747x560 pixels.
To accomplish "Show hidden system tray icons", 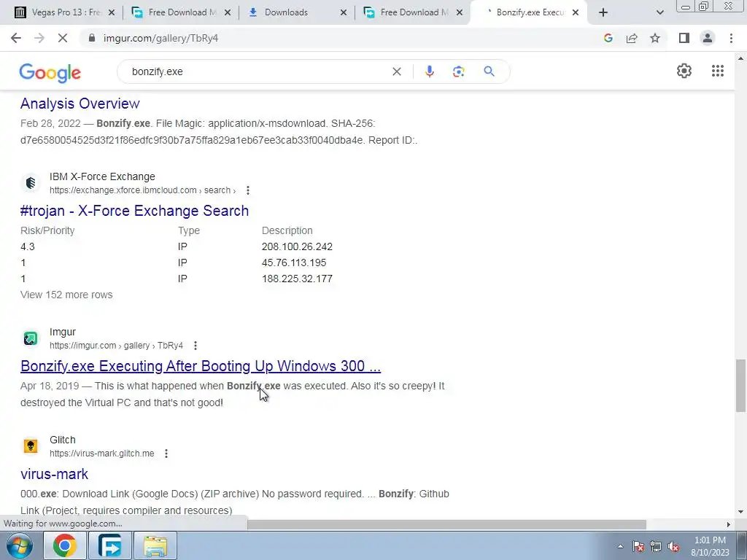I will coord(620,546).
